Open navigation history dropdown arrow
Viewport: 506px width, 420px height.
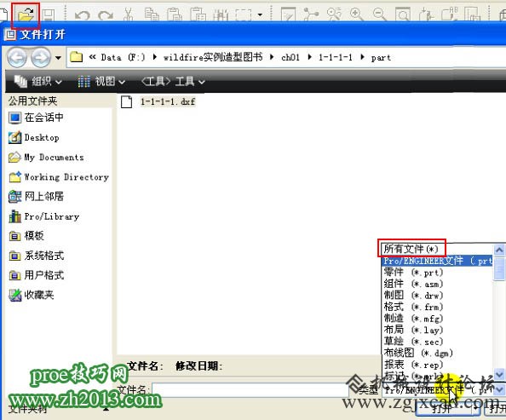point(58,58)
